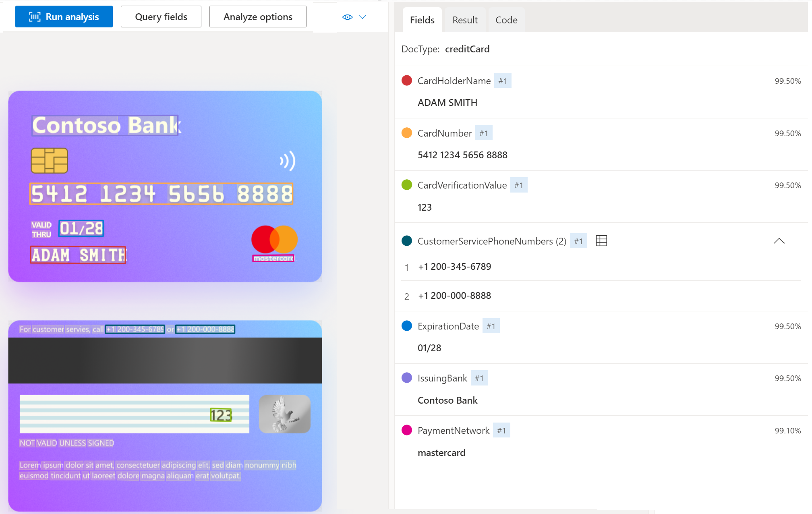Switch to the Code tab
Viewport: 812px width, 514px height.
pyautogui.click(x=506, y=20)
